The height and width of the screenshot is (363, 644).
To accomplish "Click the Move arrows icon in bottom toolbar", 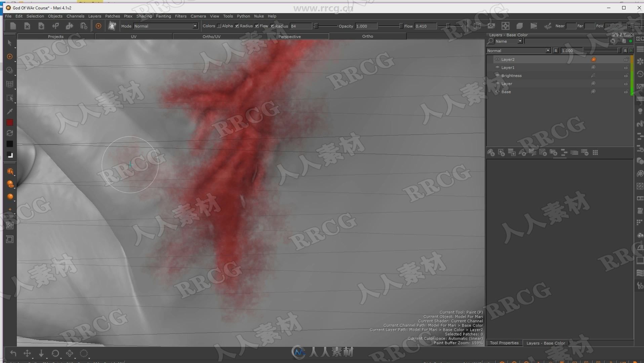I will pyautogui.click(x=27, y=353).
